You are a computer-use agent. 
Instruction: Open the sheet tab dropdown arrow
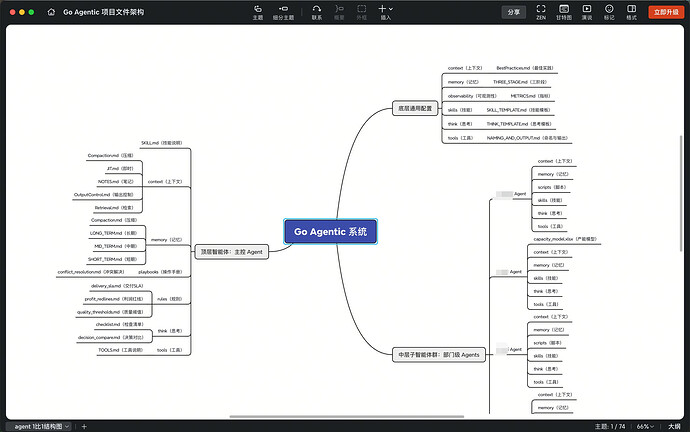point(69,426)
